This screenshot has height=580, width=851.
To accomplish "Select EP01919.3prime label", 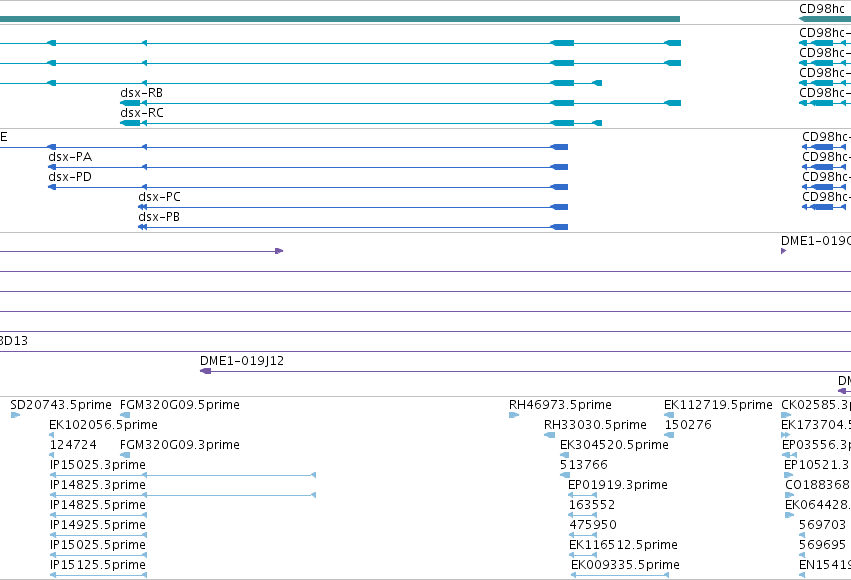I will click(618, 485).
